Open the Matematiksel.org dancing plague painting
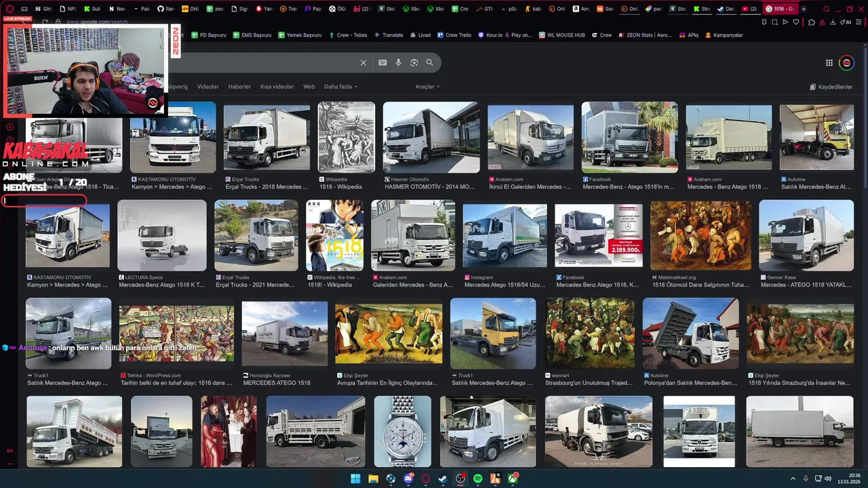The image size is (868, 488). [x=701, y=235]
